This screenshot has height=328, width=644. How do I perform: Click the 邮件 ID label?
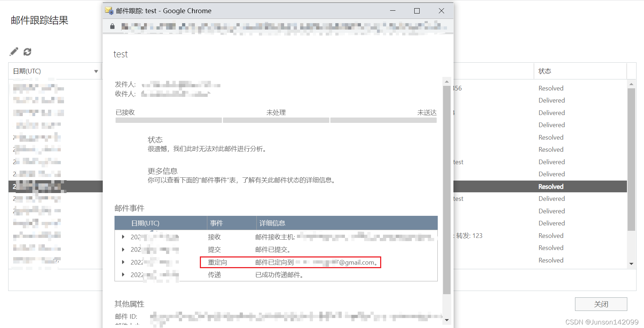pyautogui.click(x=126, y=316)
